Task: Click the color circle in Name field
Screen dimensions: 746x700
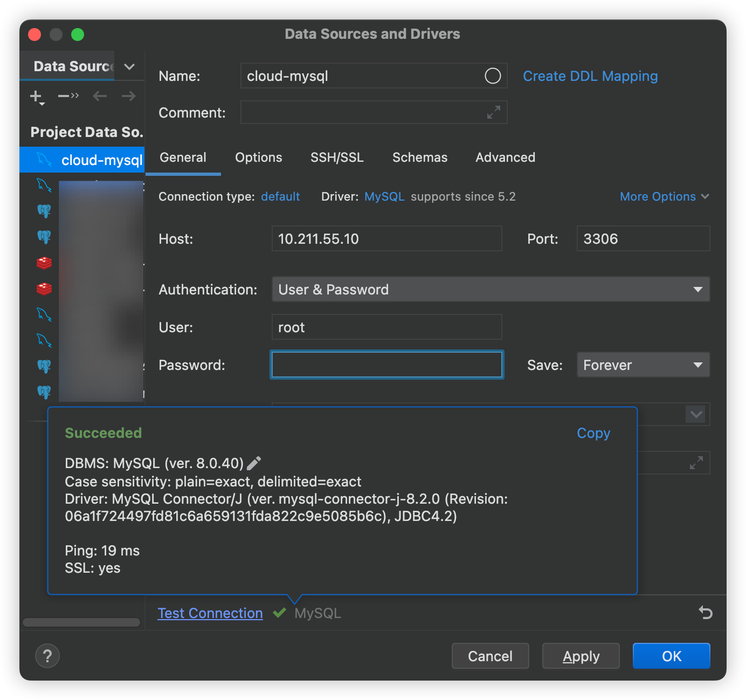Action: [493, 76]
